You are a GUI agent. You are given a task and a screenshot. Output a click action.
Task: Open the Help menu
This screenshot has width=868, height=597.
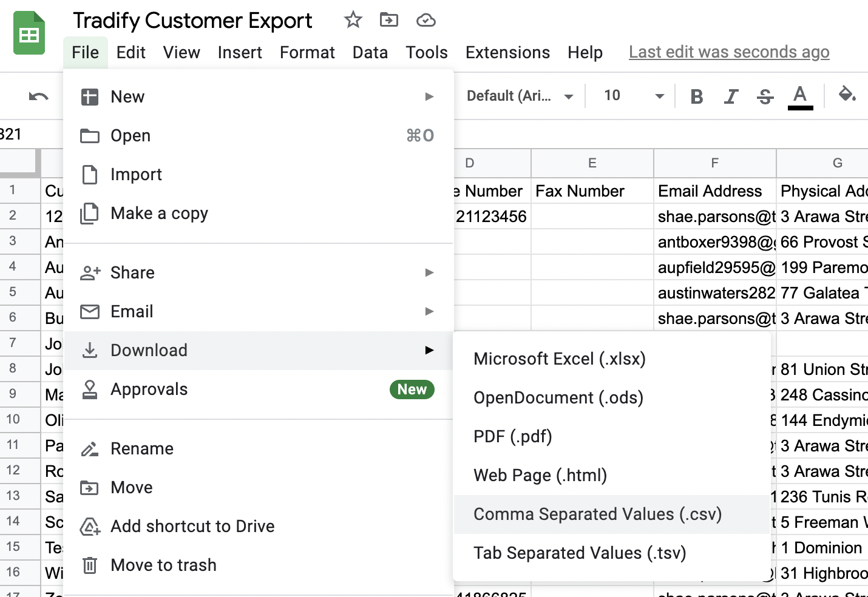(585, 52)
